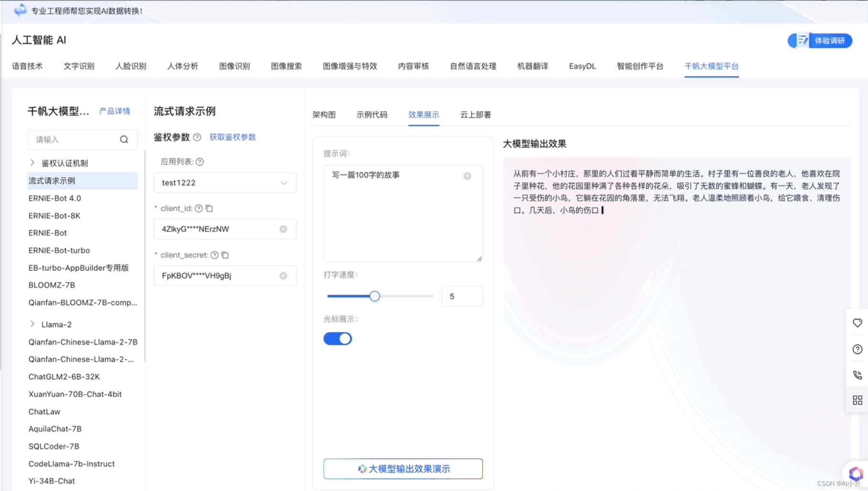Select ERNIE-Bot 4.0 in sidebar

click(x=55, y=198)
